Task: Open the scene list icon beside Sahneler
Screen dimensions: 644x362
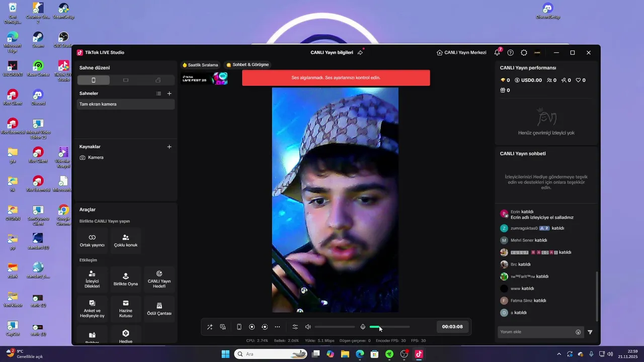Action: [158, 94]
